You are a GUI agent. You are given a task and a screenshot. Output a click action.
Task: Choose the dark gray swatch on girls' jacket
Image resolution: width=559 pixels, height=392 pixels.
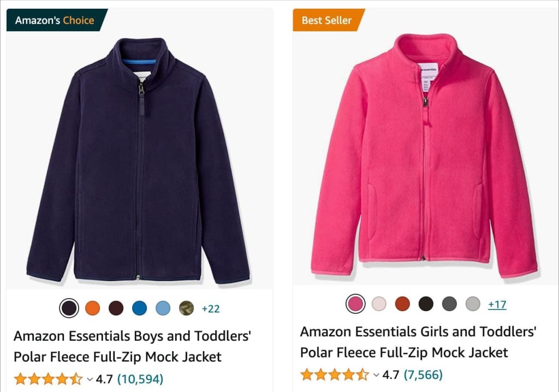pos(449,304)
